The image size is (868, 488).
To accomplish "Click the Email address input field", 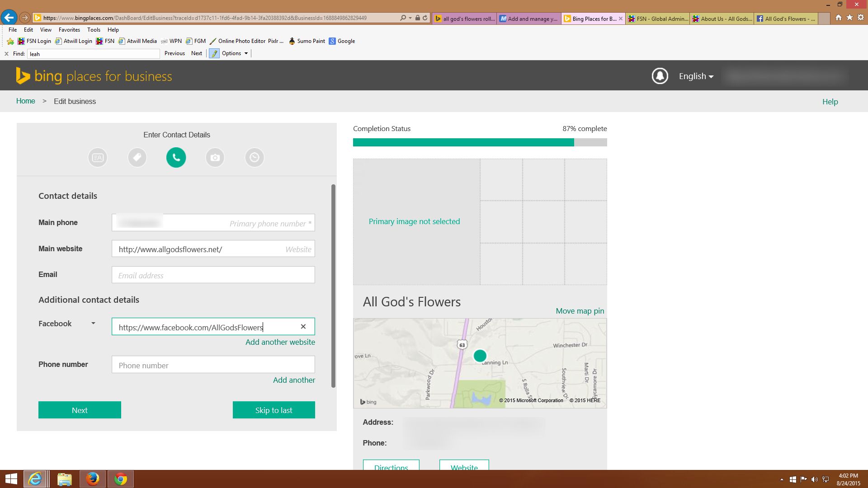I will click(213, 275).
